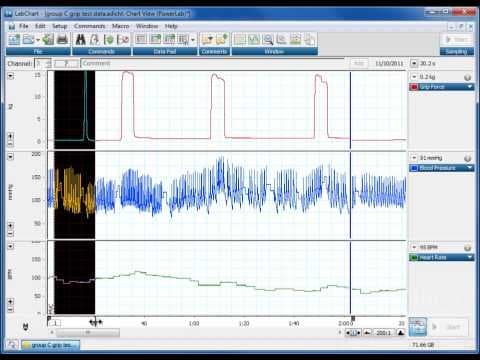Click the horizontal compression decrease button
480x360 pixels.
tap(367, 332)
